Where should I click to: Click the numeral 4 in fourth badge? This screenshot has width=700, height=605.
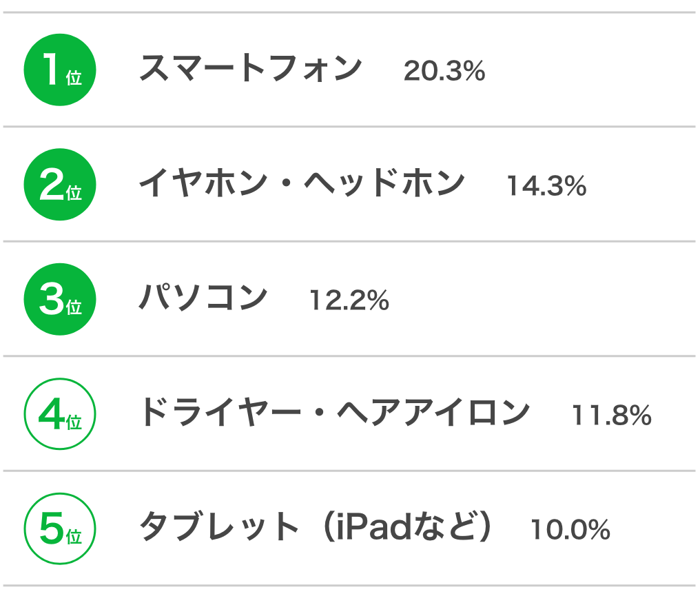[x=52, y=414]
